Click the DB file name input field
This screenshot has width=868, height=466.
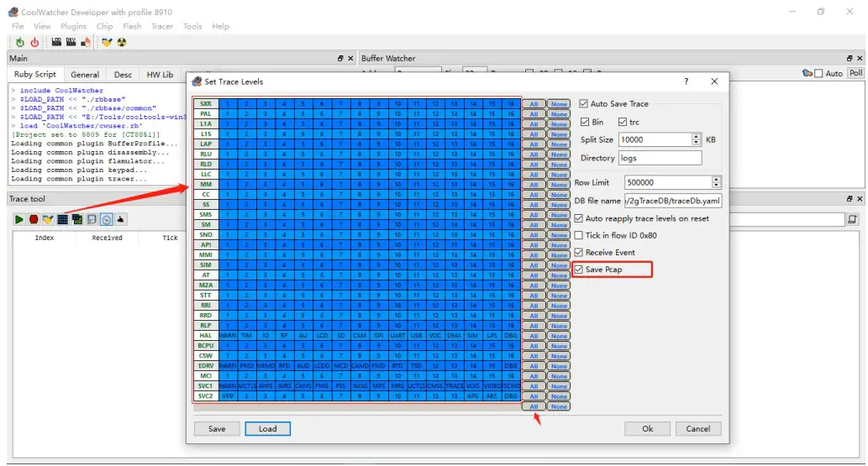click(x=672, y=201)
